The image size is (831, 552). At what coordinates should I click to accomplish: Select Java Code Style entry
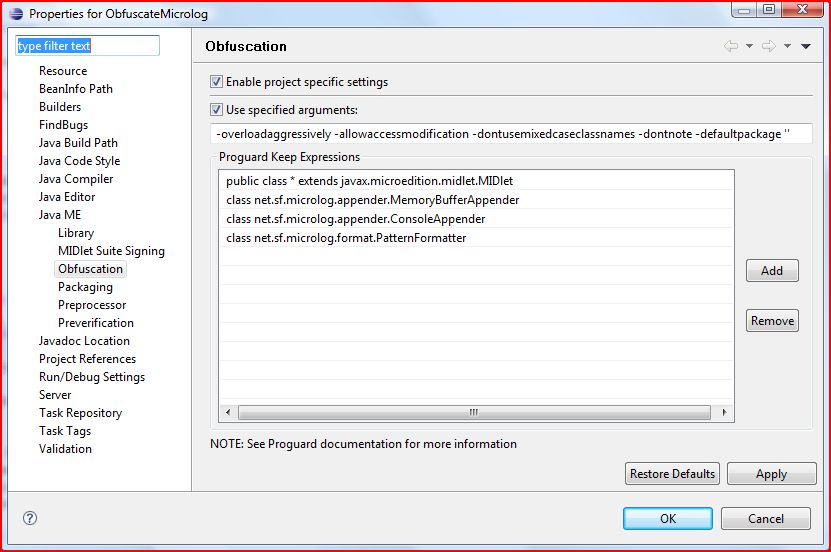click(x=79, y=161)
